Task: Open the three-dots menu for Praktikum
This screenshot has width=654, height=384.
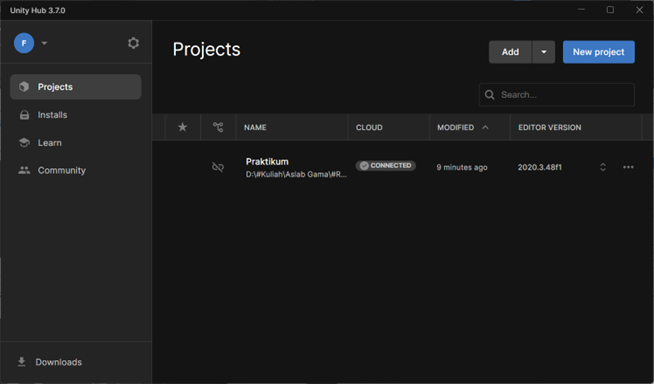Action: coord(628,167)
